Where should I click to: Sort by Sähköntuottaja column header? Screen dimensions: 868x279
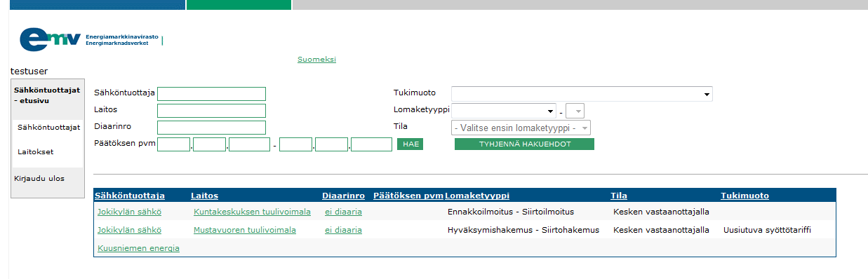pyautogui.click(x=130, y=196)
